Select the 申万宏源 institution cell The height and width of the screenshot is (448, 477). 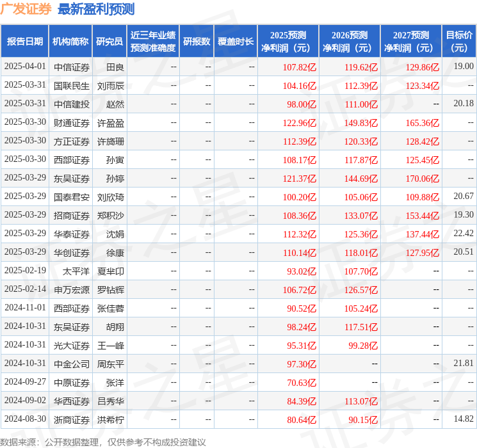click(x=72, y=290)
